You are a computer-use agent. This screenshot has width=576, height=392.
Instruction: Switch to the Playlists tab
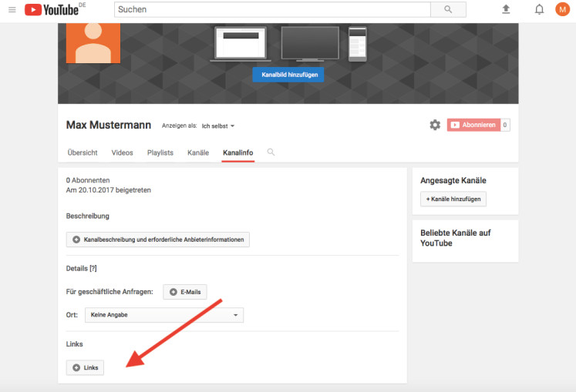coord(160,152)
